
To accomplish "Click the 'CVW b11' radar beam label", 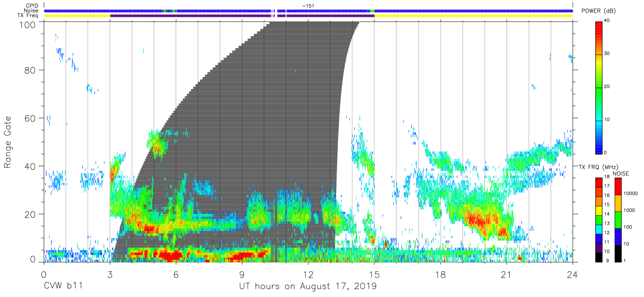I will tap(63, 287).
